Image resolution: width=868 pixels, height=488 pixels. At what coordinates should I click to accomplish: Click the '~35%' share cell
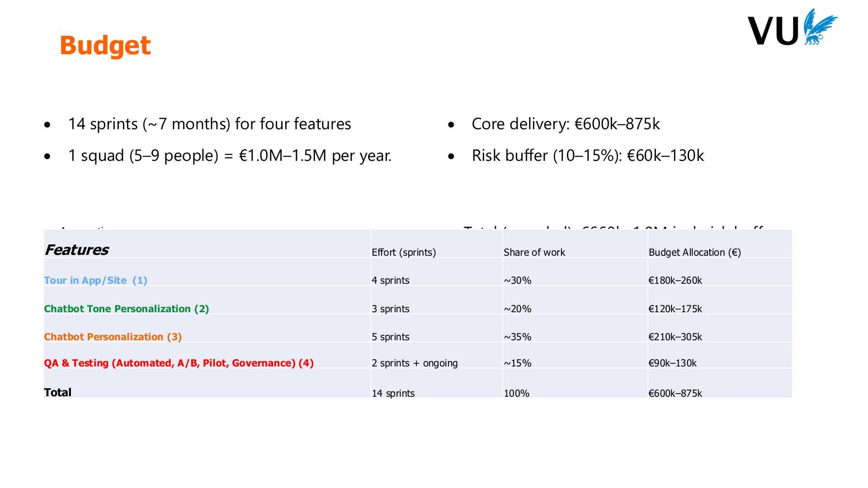click(518, 337)
